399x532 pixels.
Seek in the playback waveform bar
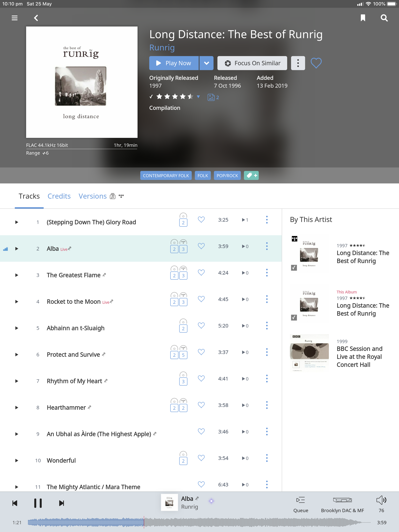[199, 522]
